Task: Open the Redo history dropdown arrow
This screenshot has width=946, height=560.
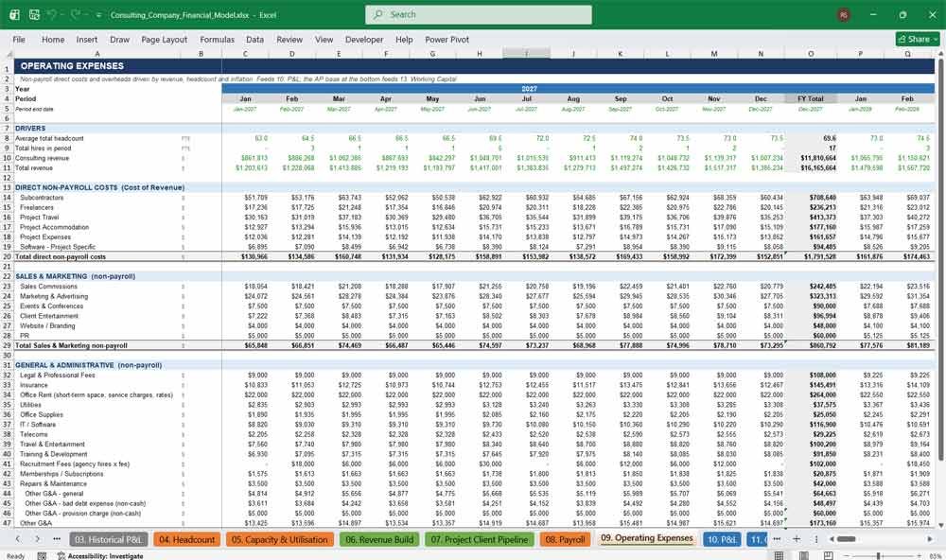Action: click(86, 15)
